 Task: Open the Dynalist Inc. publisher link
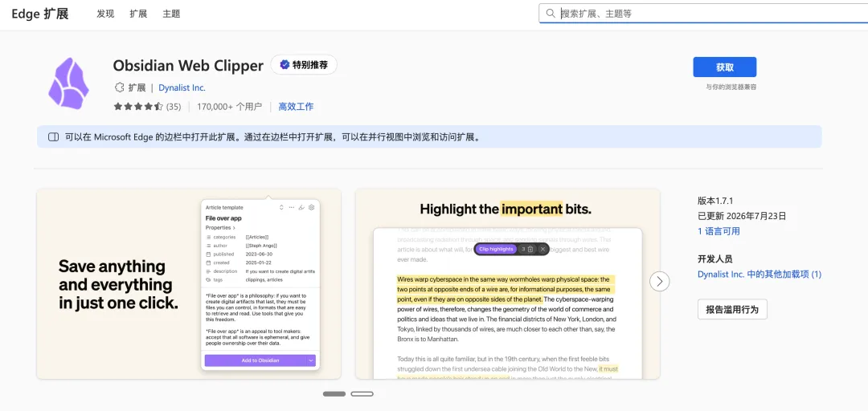182,87
